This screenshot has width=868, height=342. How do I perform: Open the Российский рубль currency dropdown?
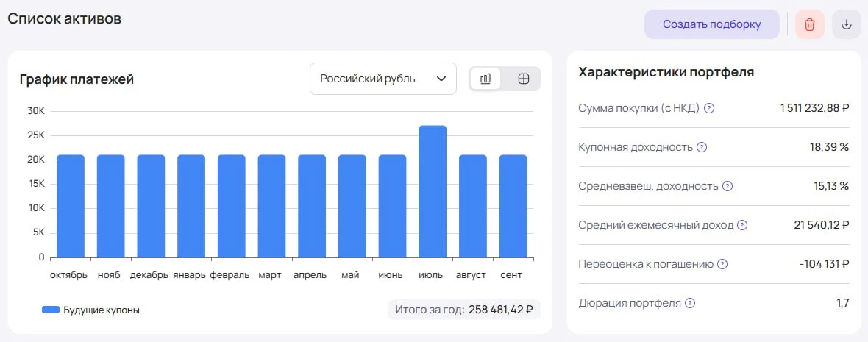click(x=383, y=79)
